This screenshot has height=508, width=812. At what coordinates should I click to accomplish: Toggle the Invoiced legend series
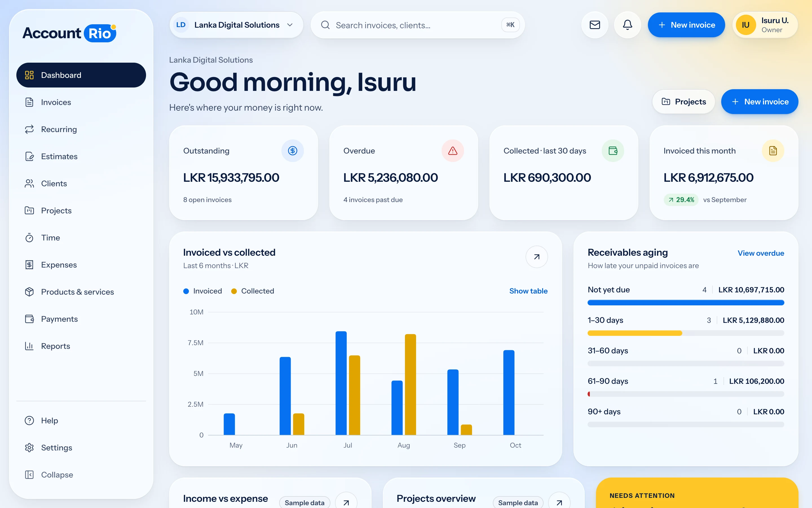[x=203, y=291]
